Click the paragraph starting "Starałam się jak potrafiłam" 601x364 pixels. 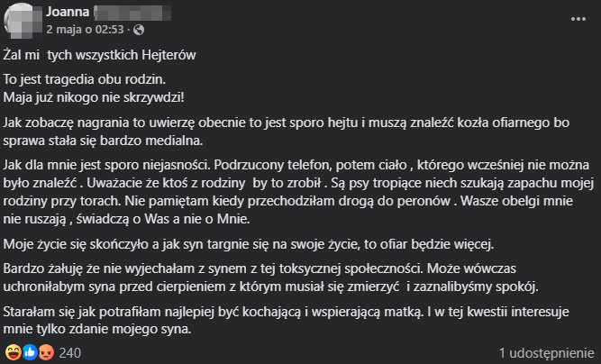(x=286, y=321)
